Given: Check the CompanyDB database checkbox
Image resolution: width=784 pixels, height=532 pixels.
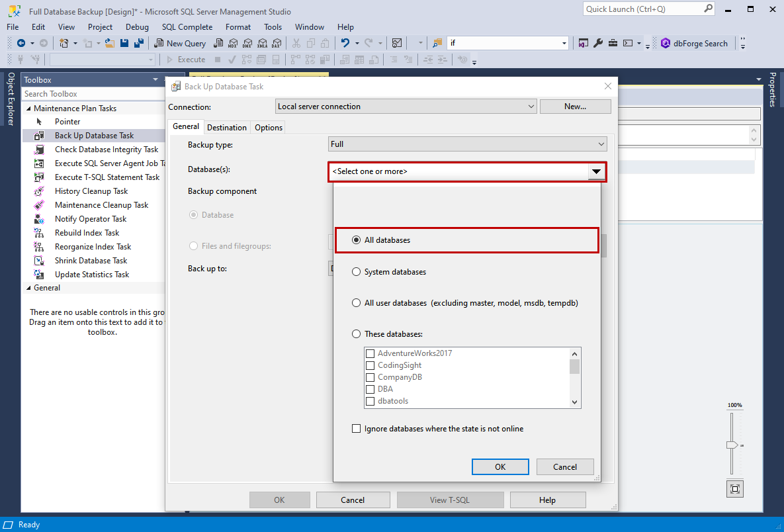Looking at the screenshot, I should pos(370,378).
